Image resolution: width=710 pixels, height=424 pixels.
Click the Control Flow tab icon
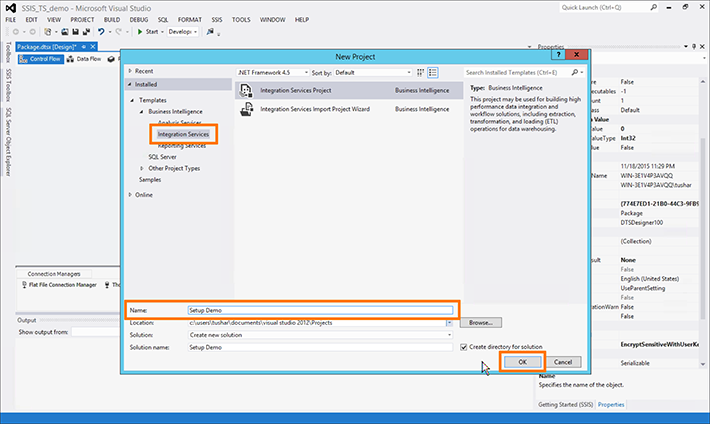pyautogui.click(x=24, y=59)
